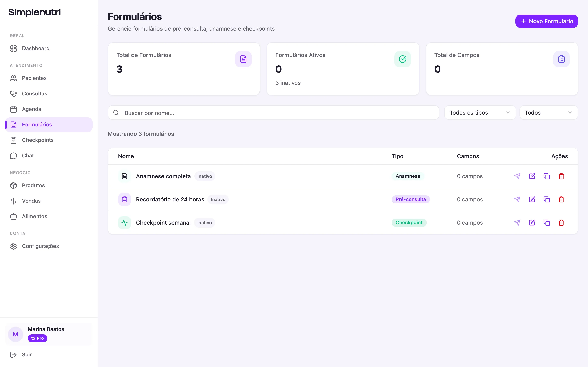The image size is (588, 367).
Task: Send the Anamnese completa form
Action: tap(517, 176)
